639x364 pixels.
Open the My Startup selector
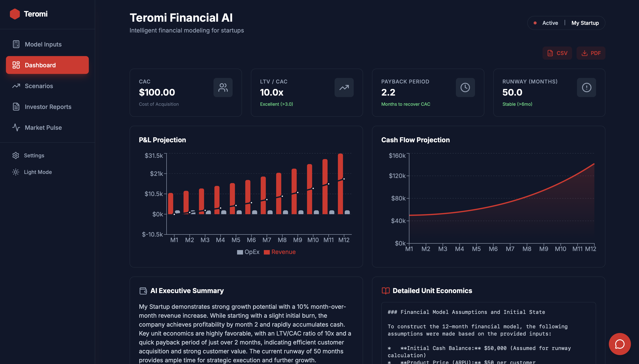coord(585,23)
